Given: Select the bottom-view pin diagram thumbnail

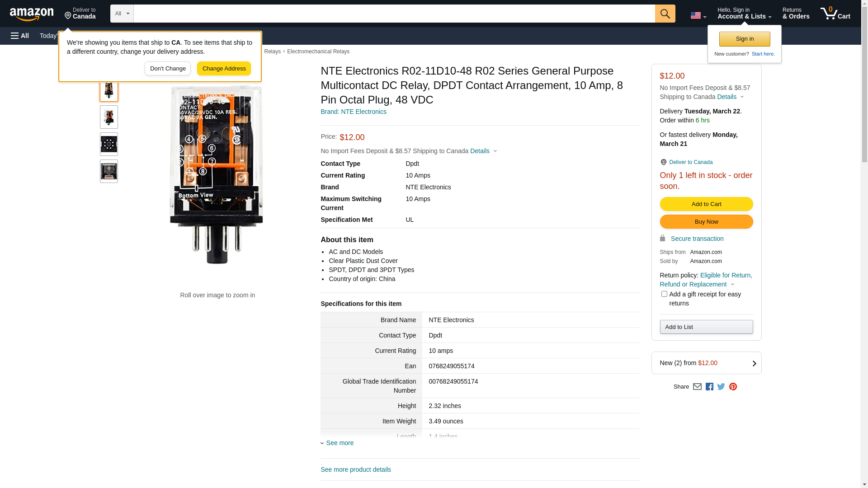Looking at the screenshot, I should pos(109,144).
